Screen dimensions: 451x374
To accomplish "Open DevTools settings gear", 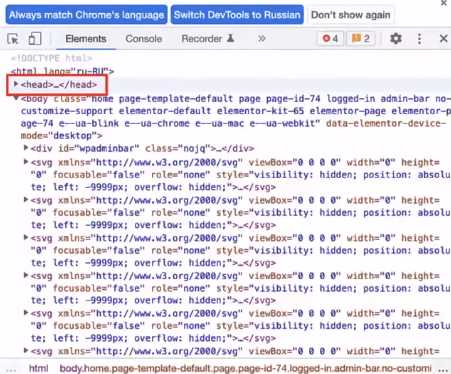I will (x=396, y=39).
